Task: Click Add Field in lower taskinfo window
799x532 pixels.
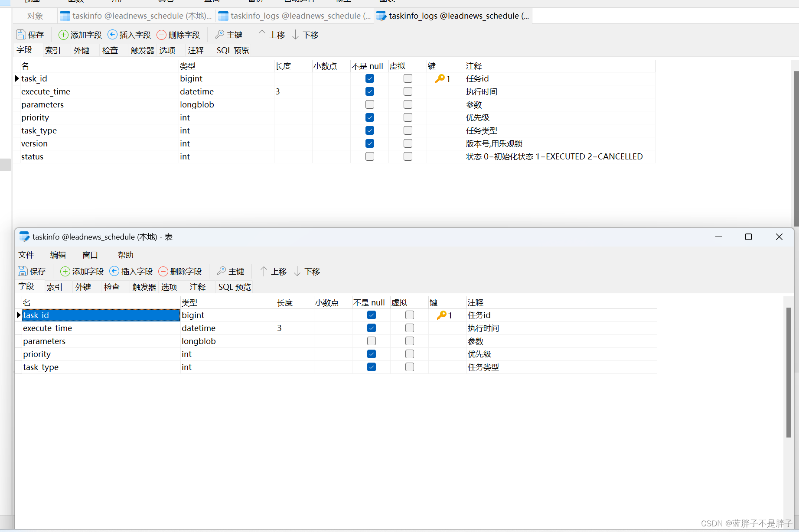Action: point(82,271)
